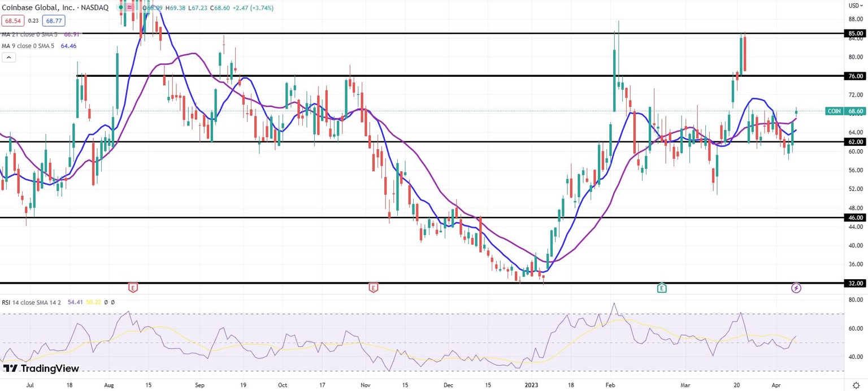The height and width of the screenshot is (391, 868).
Task: Click the C68.60 close value
Action: pyautogui.click(x=220, y=8)
